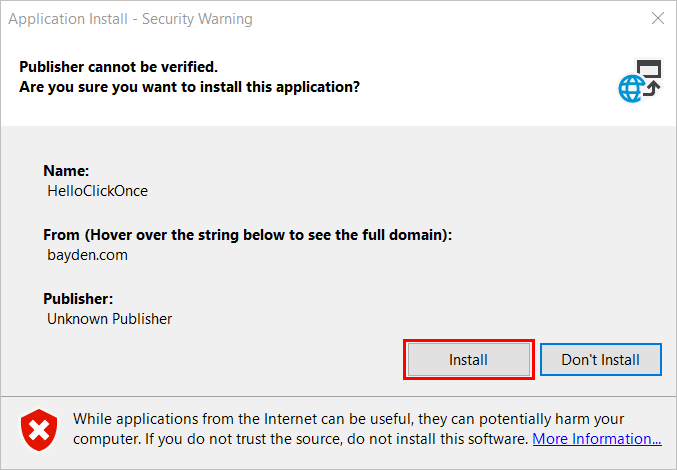Viewport: 677px width, 470px height.
Task: Click the 'From (Hover over the string' label
Action: (247, 235)
